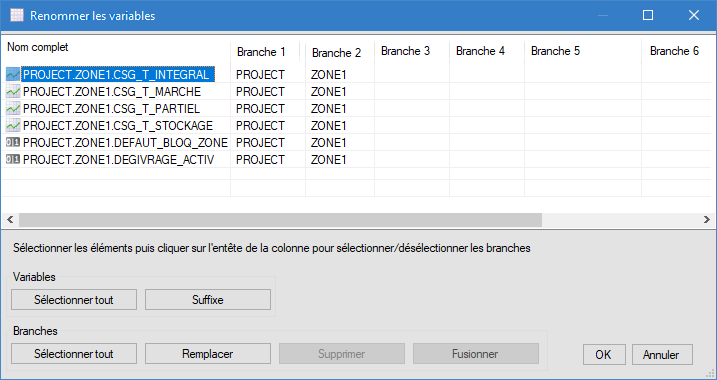This screenshot has height=380, width=717.
Task: Cancel the dialog with Annuler
Action: pos(662,354)
